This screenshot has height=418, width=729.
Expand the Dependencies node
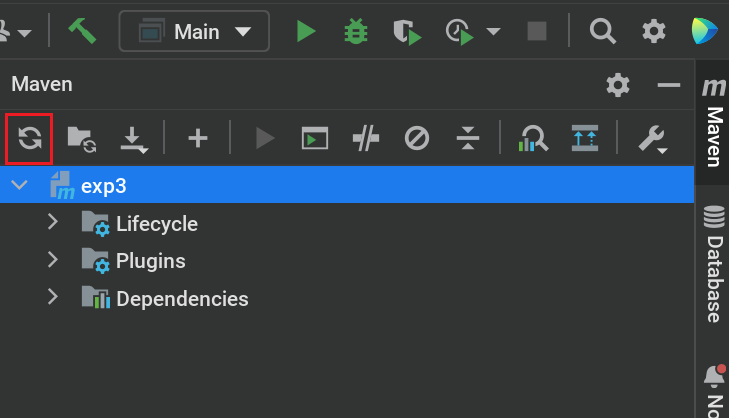pos(53,297)
